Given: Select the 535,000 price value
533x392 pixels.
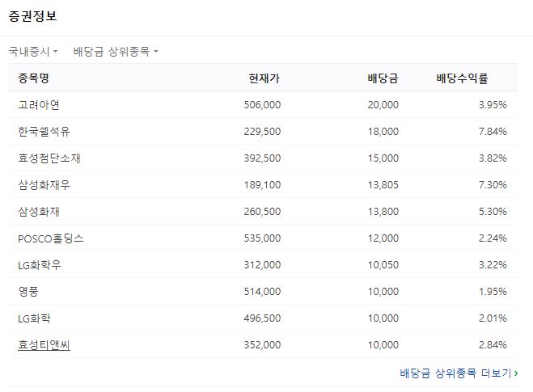Looking at the screenshot, I should (262, 238).
